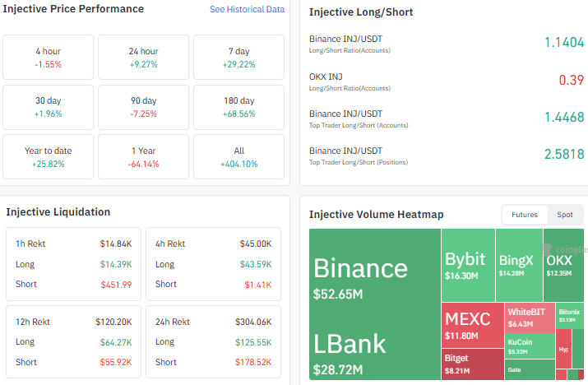588x385 pixels.
Task: Click the Bitget heatmap tile
Action: pyautogui.click(x=473, y=364)
